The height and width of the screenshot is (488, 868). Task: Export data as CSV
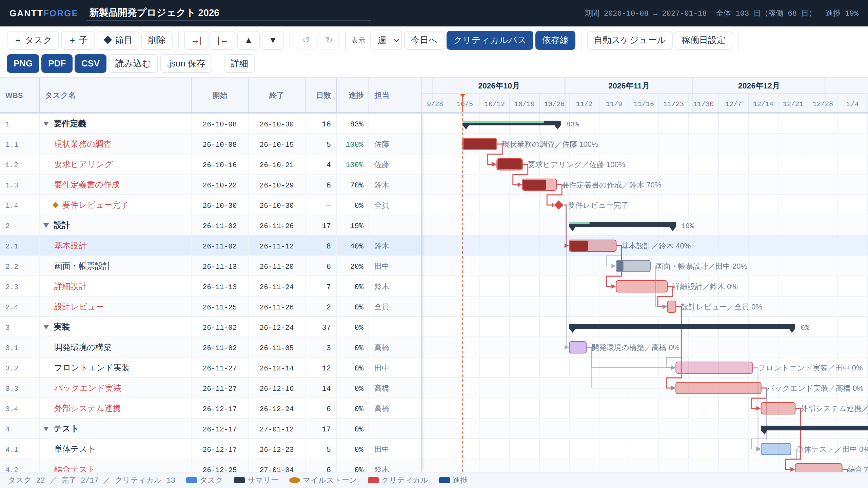tap(91, 63)
